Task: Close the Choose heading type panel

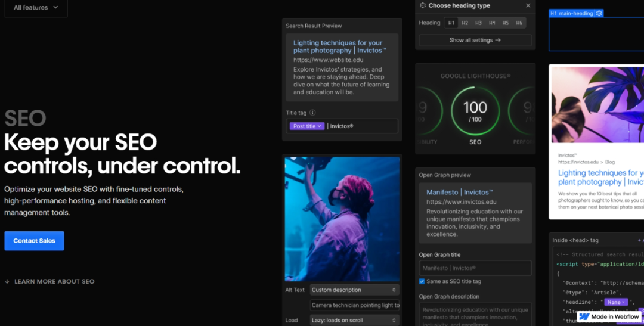Action: click(528, 5)
